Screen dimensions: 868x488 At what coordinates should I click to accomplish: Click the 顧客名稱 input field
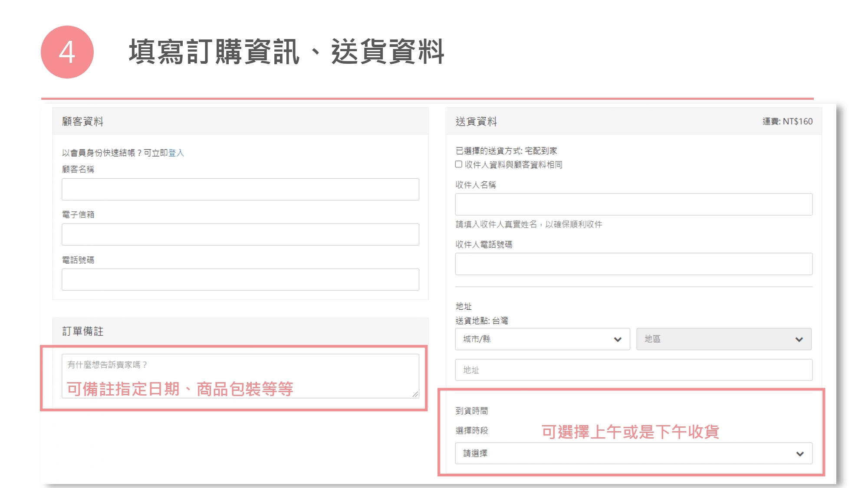pyautogui.click(x=240, y=189)
